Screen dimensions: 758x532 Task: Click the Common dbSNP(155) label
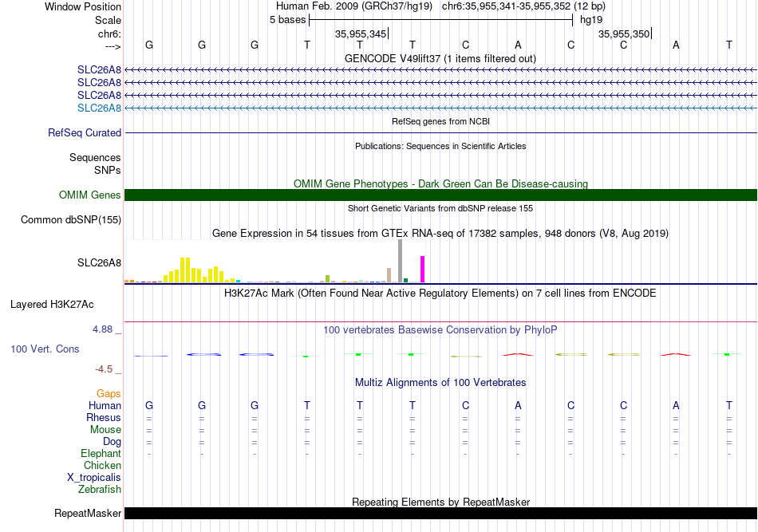coord(71,220)
